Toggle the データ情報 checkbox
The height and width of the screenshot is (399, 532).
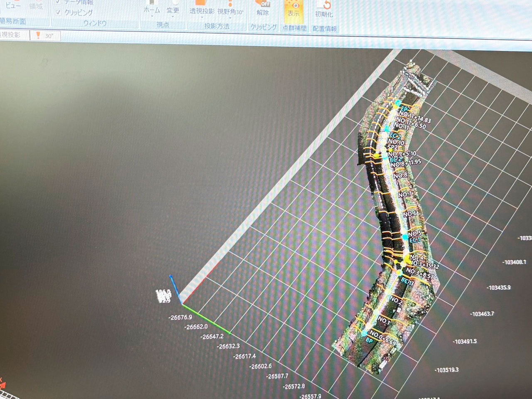click(58, 2)
